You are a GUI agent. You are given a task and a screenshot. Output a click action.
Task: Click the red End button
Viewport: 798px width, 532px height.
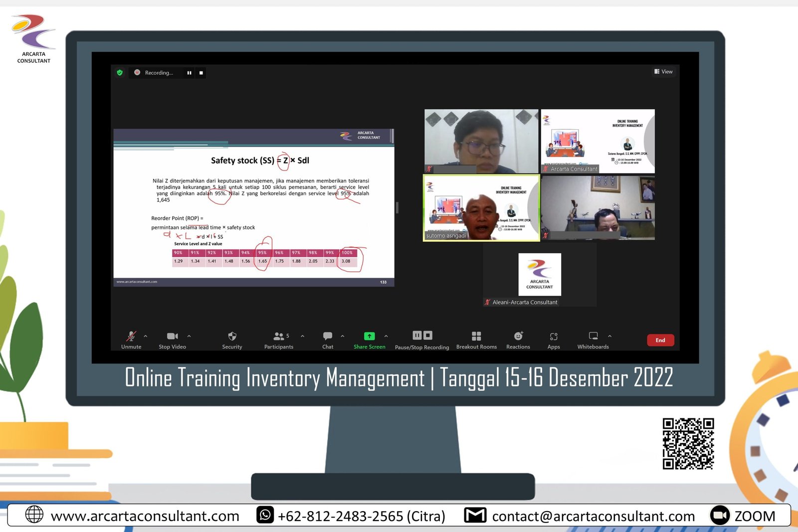click(x=660, y=340)
